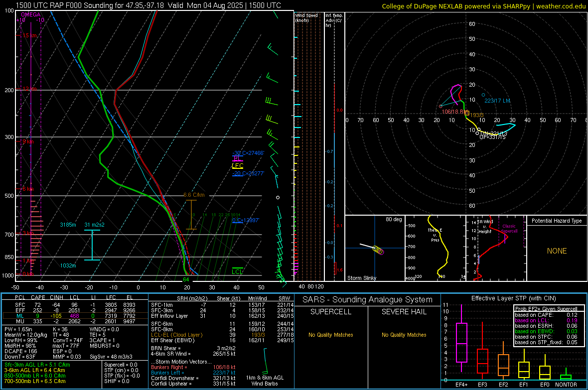
Task: Click the green NONTOR box plot
Action: click(x=566, y=375)
